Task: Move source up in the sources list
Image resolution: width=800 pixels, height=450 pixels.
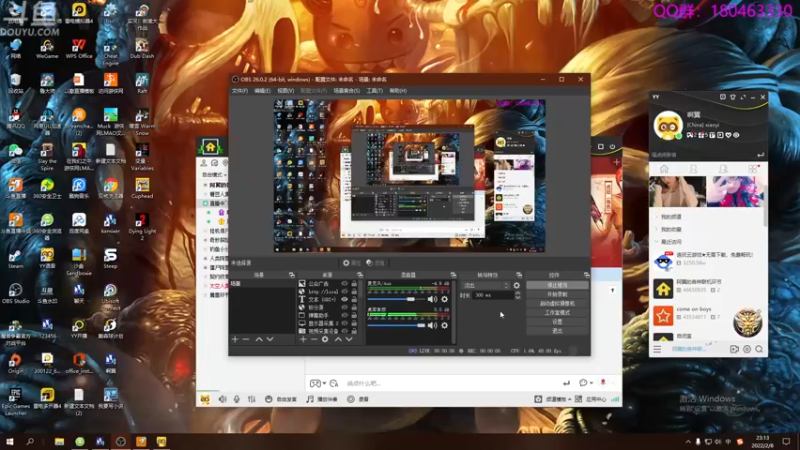Action: 338,339
